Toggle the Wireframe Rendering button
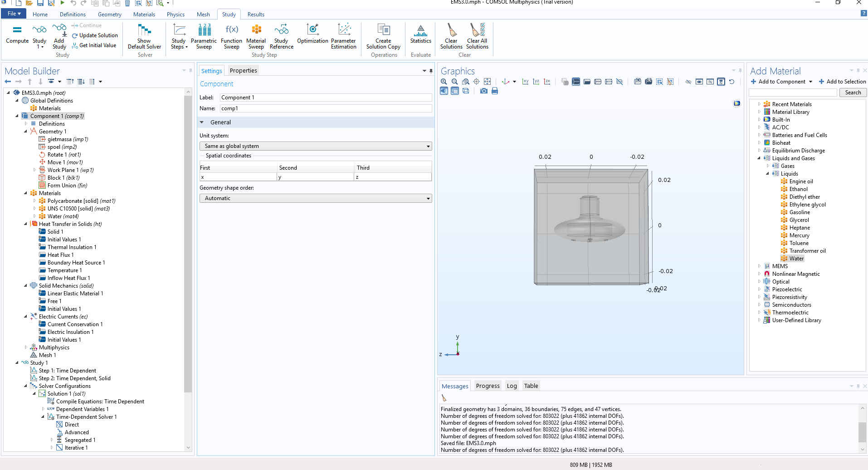Image resolution: width=868 pixels, height=470 pixels. [x=466, y=91]
